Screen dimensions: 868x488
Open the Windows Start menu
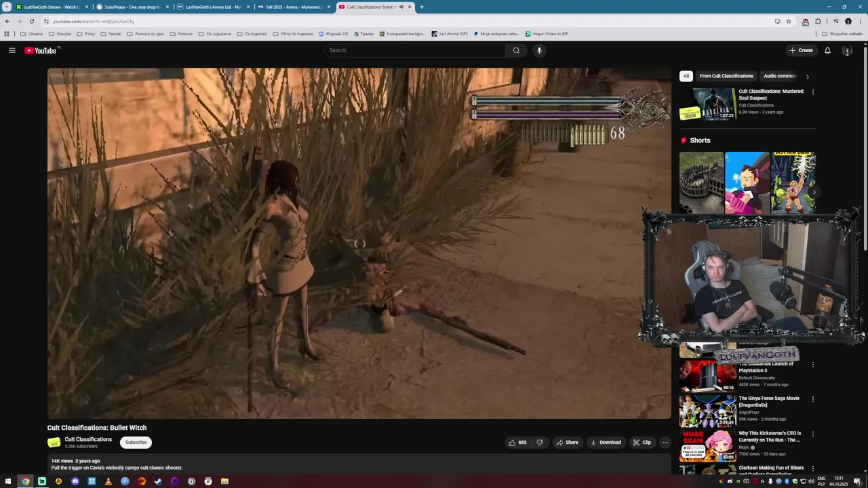point(9,481)
